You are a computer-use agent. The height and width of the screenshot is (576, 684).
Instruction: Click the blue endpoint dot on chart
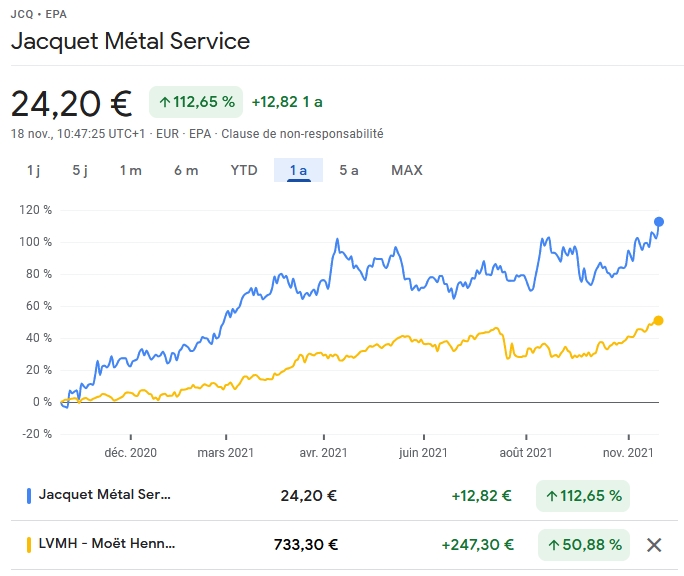click(x=658, y=222)
